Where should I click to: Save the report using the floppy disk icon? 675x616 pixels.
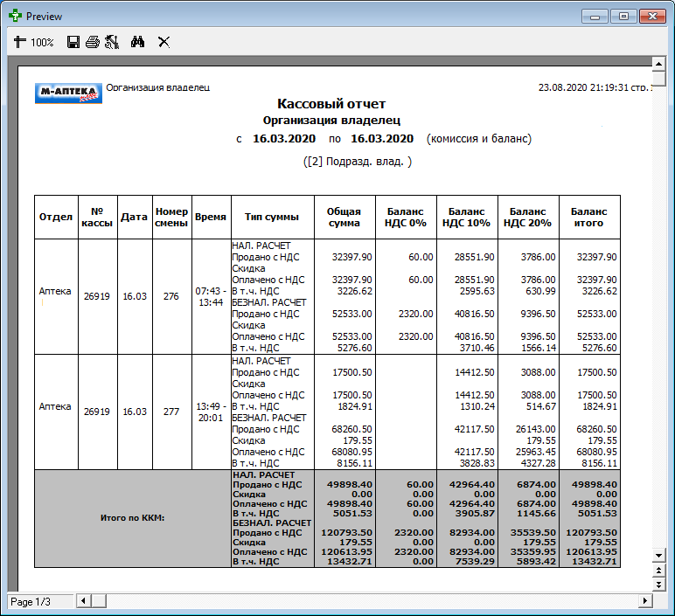[73, 42]
